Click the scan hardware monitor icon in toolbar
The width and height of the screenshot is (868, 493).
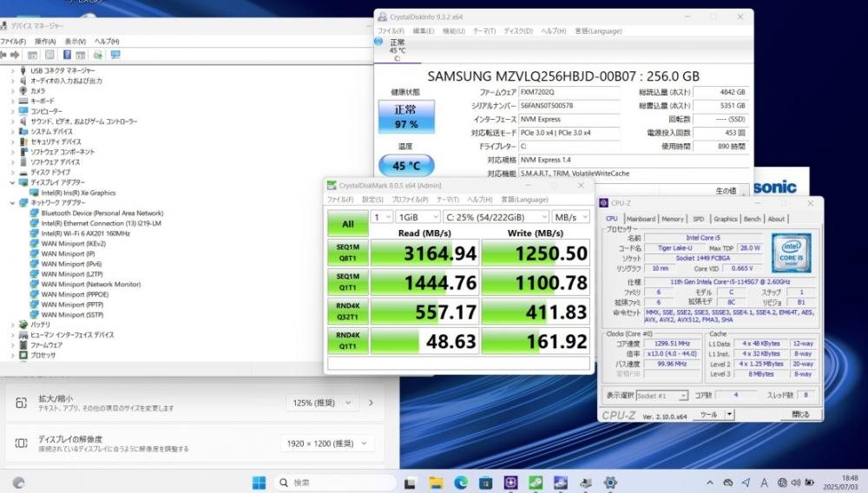(115, 55)
